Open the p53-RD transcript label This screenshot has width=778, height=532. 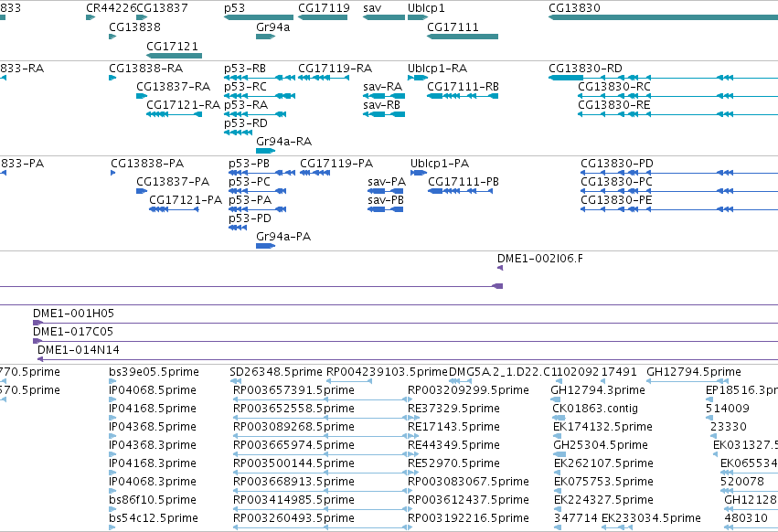click(246, 123)
